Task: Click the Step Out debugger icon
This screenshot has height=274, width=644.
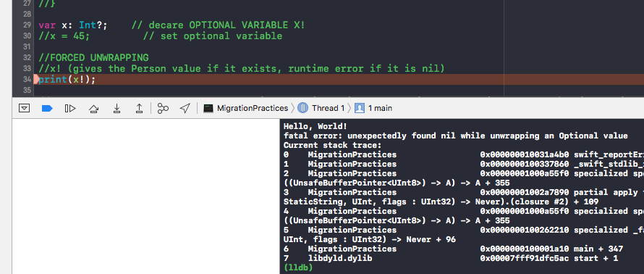Action: 139,108
